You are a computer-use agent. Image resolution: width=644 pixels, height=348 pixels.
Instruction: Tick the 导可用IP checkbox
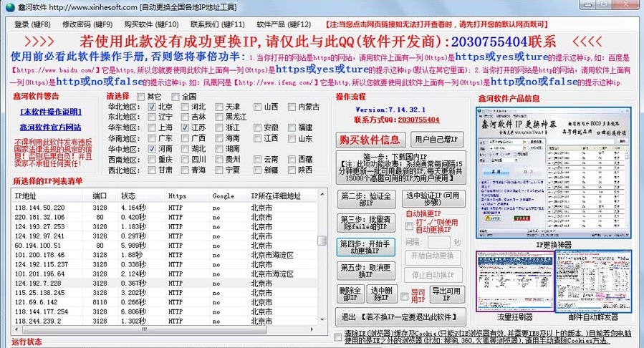405,296
